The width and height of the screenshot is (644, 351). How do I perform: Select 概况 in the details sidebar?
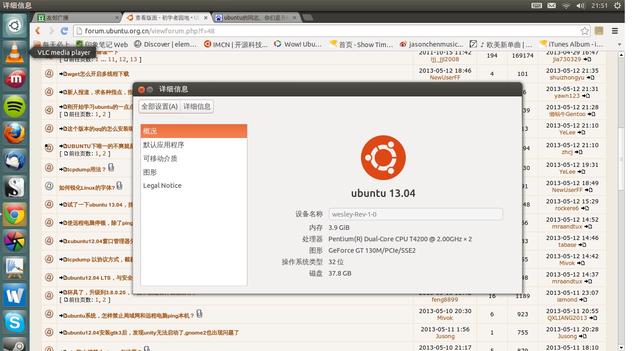[x=193, y=131]
